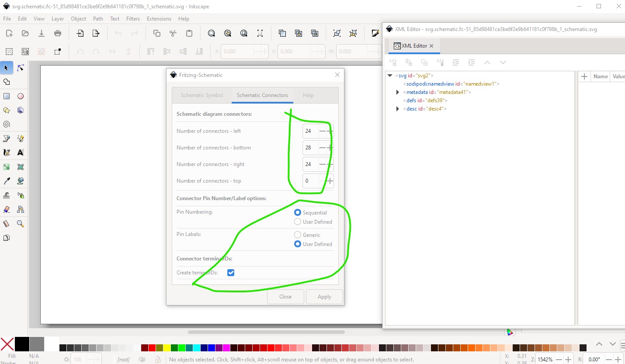Select the Eraser tool
This screenshot has height=364, width=625.
[x=7, y=209]
